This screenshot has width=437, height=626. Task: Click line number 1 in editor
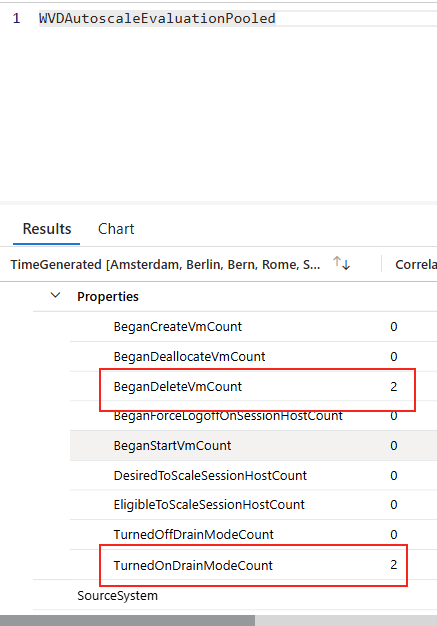tap(16, 18)
